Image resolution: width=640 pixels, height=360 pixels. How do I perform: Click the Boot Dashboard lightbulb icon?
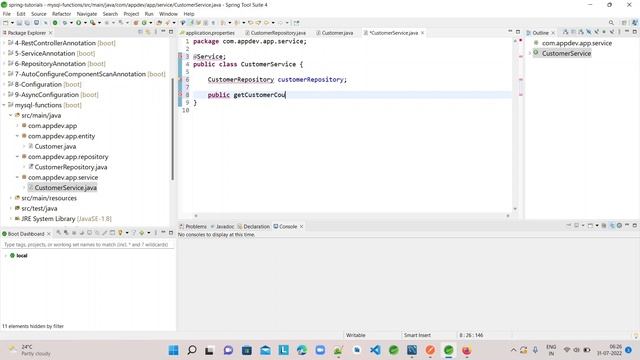[120, 233]
